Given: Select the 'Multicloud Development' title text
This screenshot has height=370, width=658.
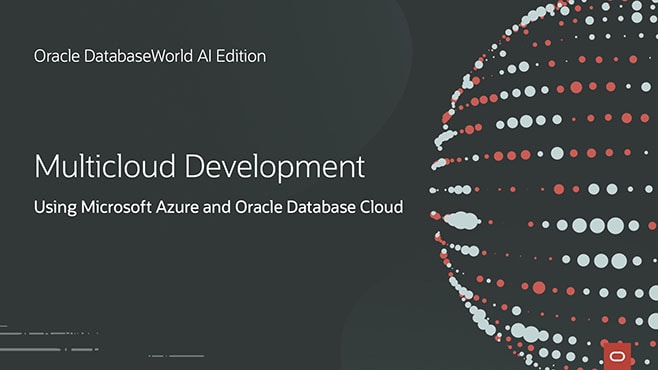Looking at the screenshot, I should (x=199, y=167).
